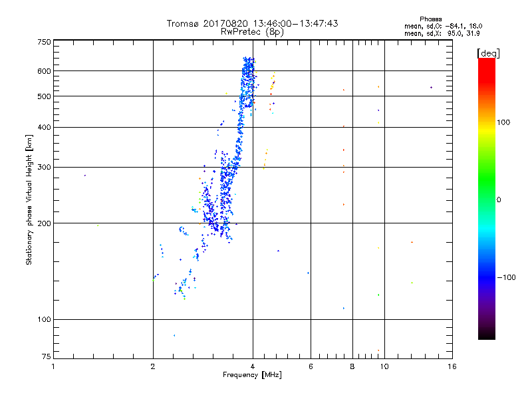
Task: Click the 'mean, sd,X: 95.0, 31.9' line
Action: [x=442, y=33]
